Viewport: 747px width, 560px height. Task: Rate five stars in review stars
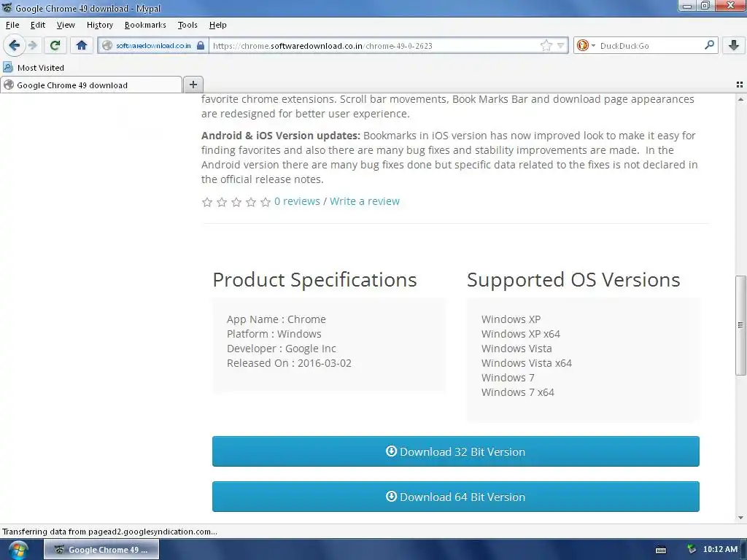[x=266, y=203]
